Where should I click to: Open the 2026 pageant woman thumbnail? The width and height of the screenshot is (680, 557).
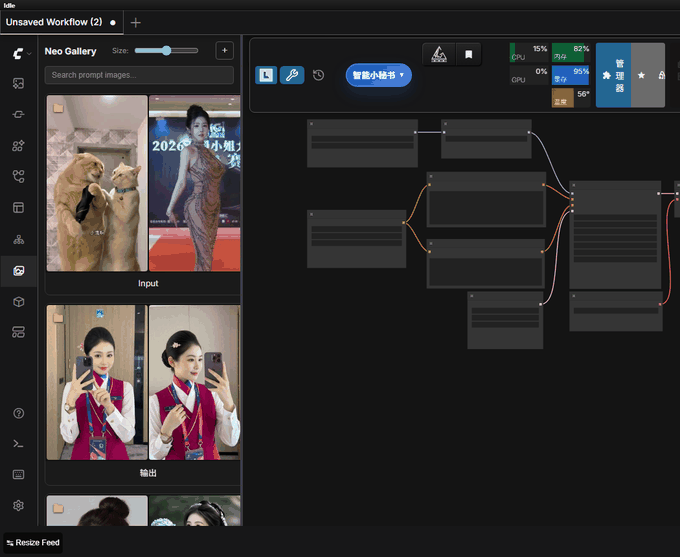(194, 183)
